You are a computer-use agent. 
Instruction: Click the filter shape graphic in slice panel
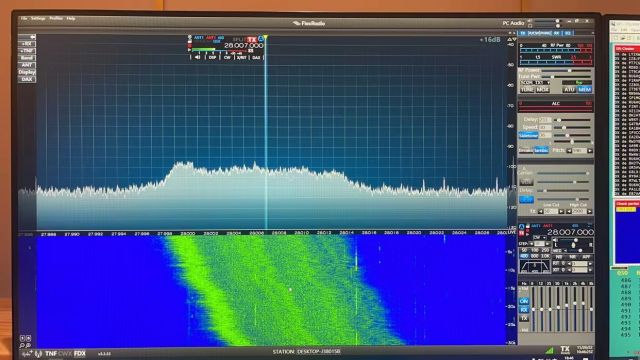pos(534,267)
